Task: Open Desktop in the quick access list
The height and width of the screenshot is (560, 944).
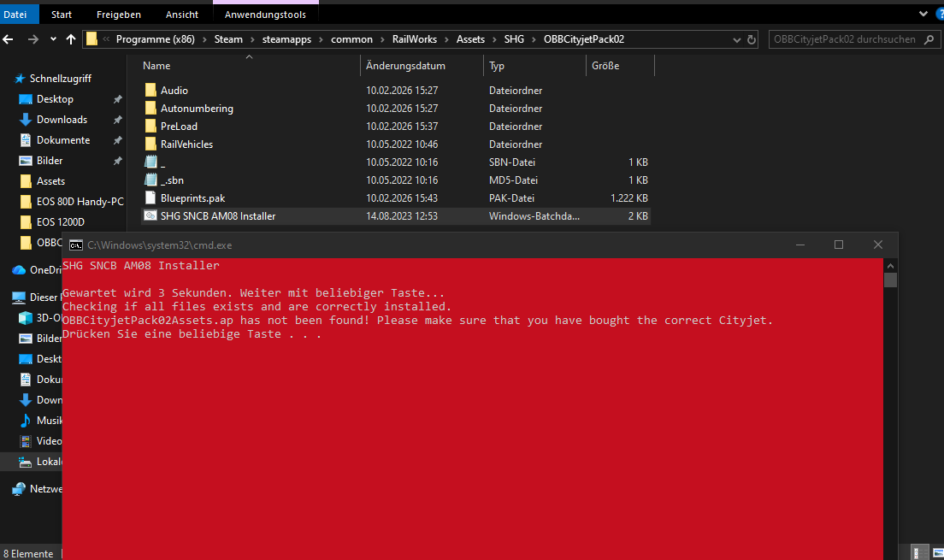Action: 55,99
